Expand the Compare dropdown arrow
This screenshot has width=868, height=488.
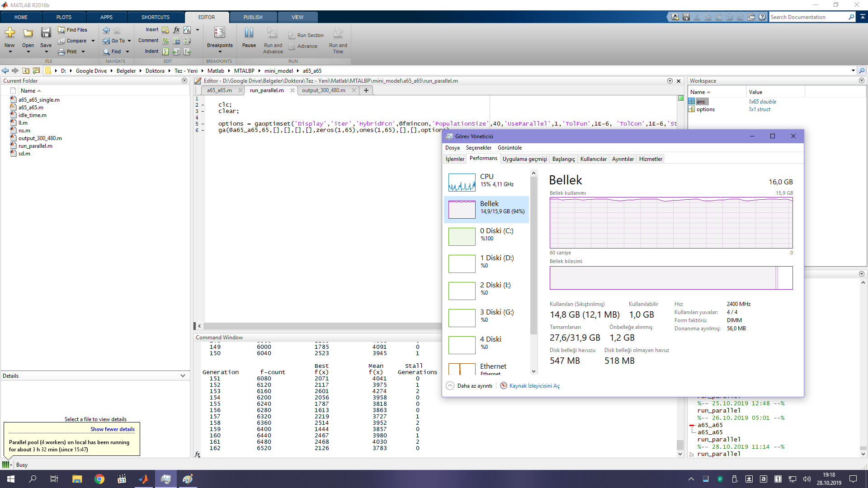(93, 41)
